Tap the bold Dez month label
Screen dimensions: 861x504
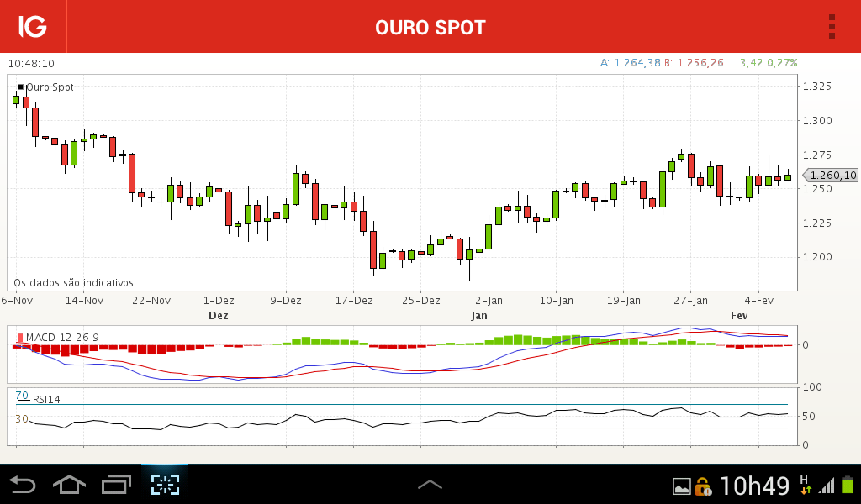[218, 316]
